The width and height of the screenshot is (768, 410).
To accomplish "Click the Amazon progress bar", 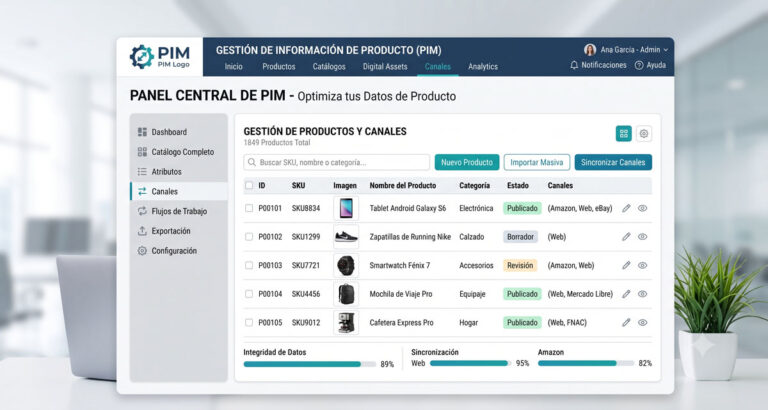I will tap(586, 363).
